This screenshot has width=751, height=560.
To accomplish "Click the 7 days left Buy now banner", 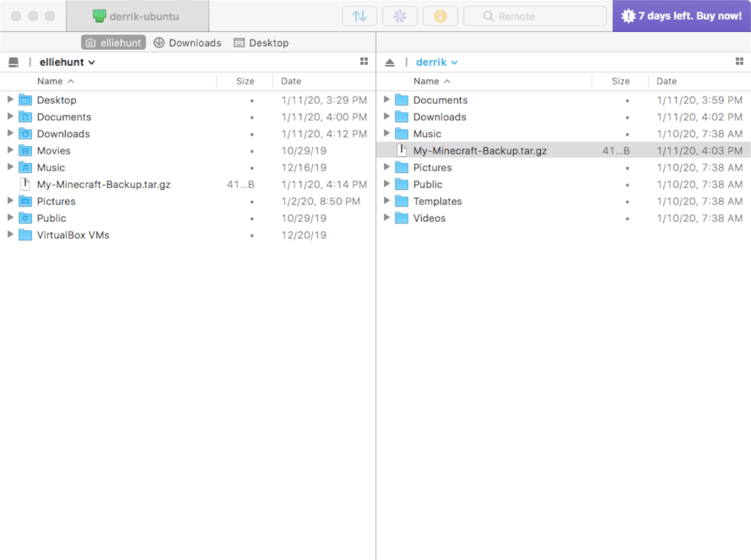I will [x=682, y=16].
